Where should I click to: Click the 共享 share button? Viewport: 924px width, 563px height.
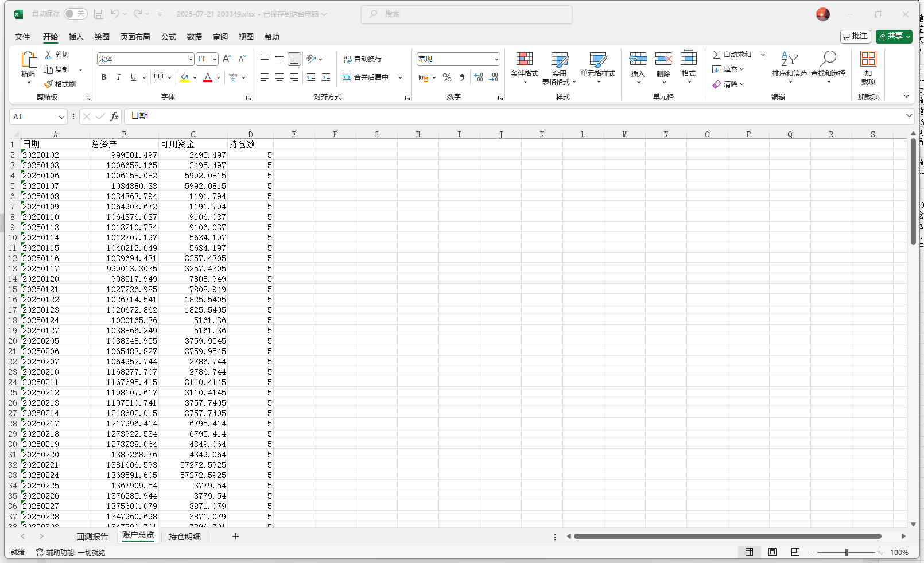pos(894,36)
